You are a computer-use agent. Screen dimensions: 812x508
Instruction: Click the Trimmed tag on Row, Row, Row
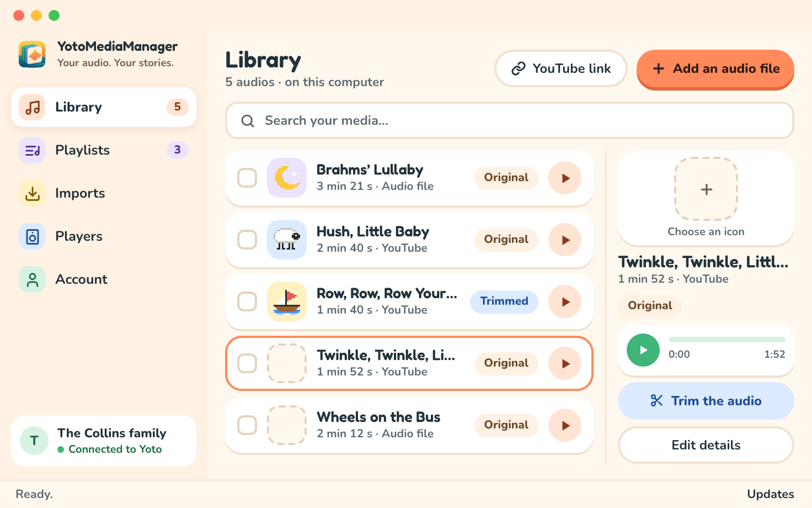tap(504, 301)
